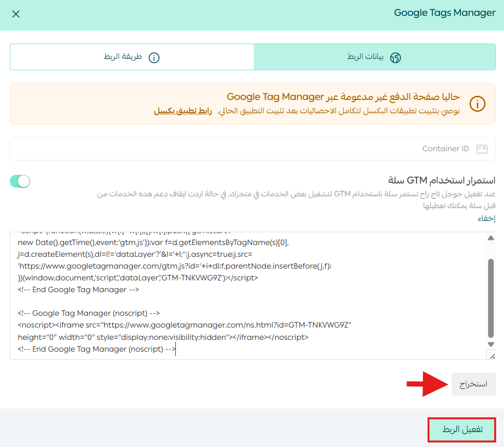Click the noscript iframe src line
504x447 pixels.
click(x=185, y=325)
